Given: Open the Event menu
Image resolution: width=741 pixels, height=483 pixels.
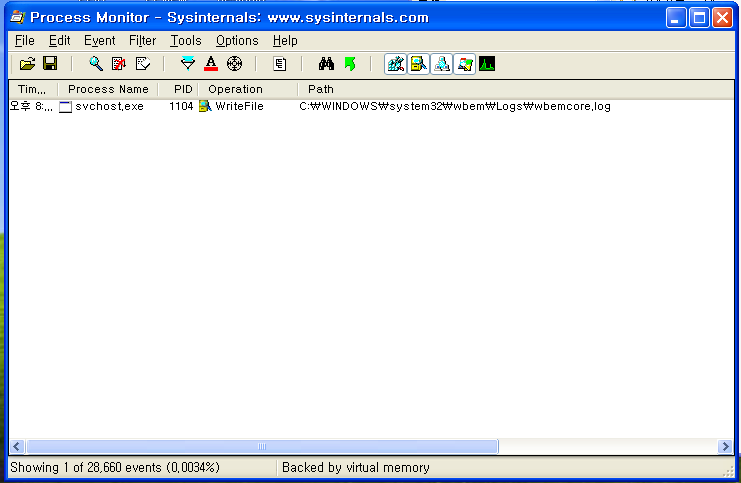Looking at the screenshot, I should [100, 41].
